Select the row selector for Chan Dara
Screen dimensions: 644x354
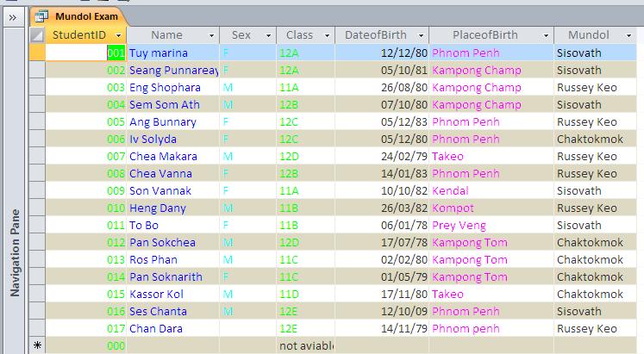(37, 328)
